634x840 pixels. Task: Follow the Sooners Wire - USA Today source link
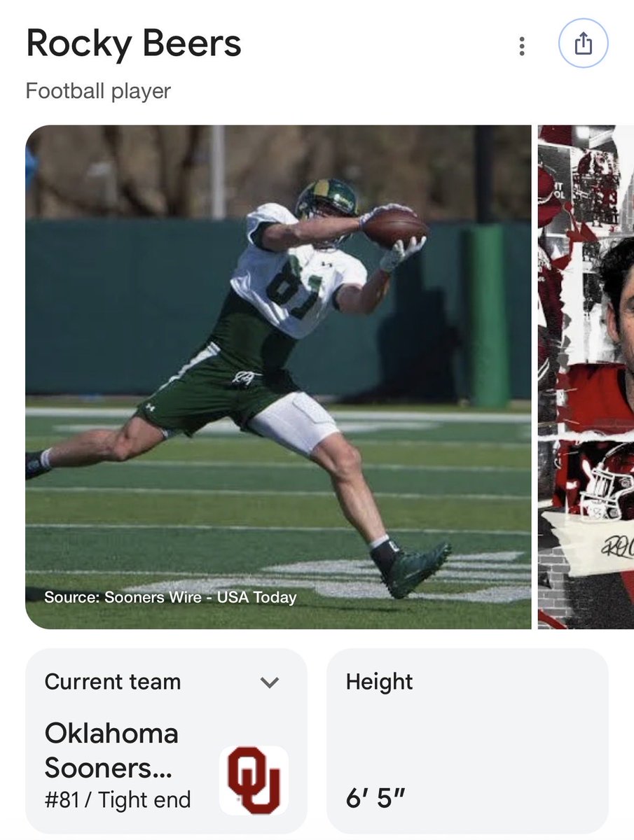click(x=170, y=597)
